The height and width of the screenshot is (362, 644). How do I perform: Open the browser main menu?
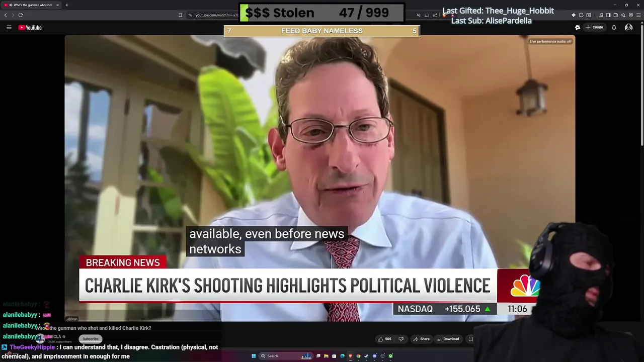tap(638, 15)
